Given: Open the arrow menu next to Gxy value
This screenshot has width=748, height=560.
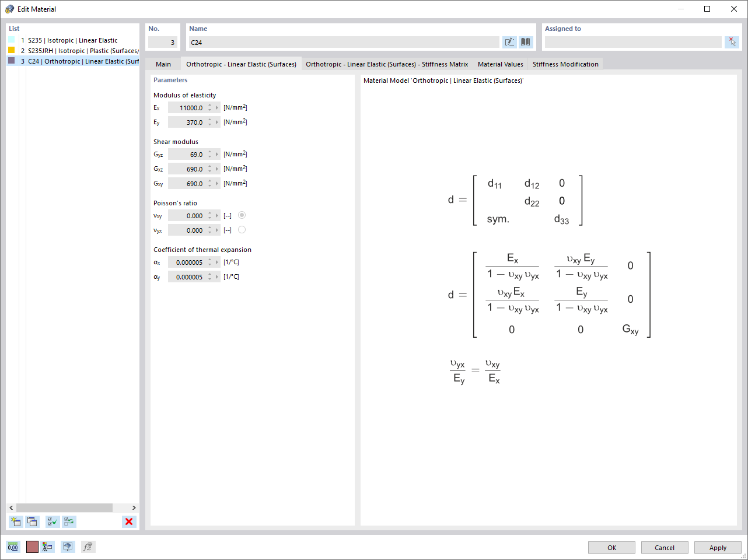Looking at the screenshot, I should (217, 184).
